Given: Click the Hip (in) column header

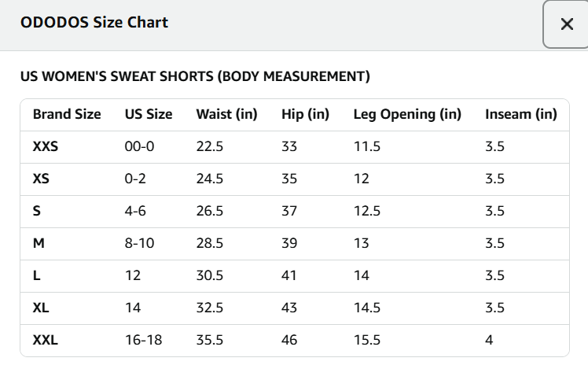Looking at the screenshot, I should coord(305,114).
